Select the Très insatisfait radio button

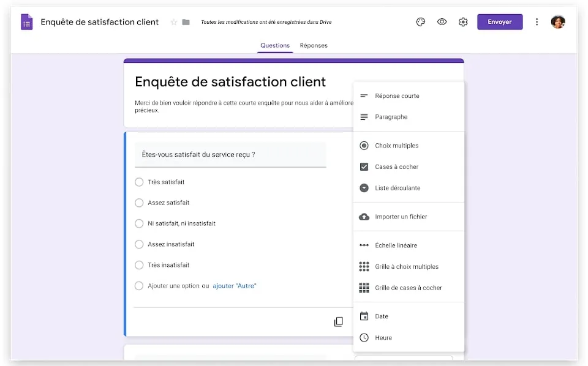tap(139, 265)
